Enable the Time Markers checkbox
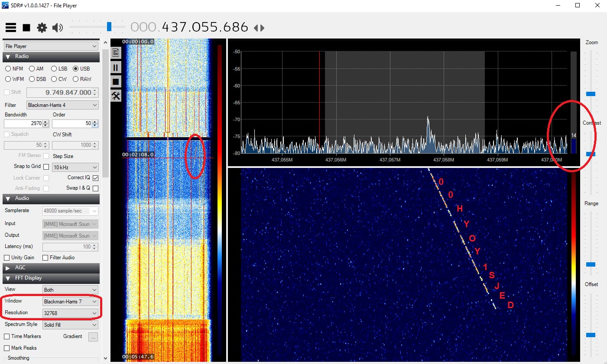This screenshot has height=364, width=607. pyautogui.click(x=7, y=336)
